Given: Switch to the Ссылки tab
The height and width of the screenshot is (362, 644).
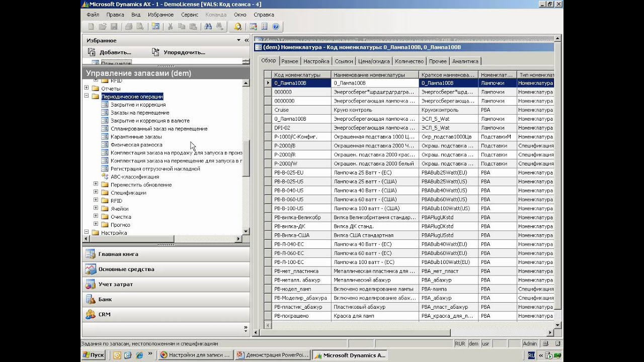Looking at the screenshot, I should [x=344, y=61].
